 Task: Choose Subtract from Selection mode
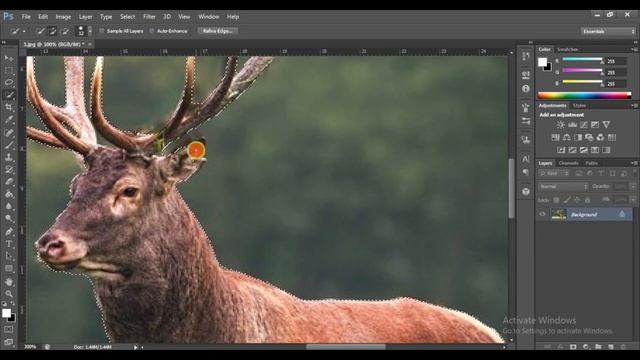click(x=64, y=31)
